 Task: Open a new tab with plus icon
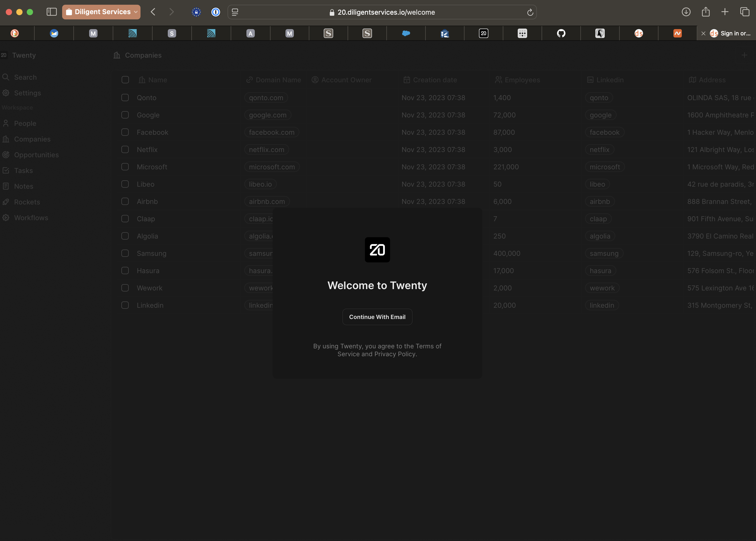click(725, 12)
